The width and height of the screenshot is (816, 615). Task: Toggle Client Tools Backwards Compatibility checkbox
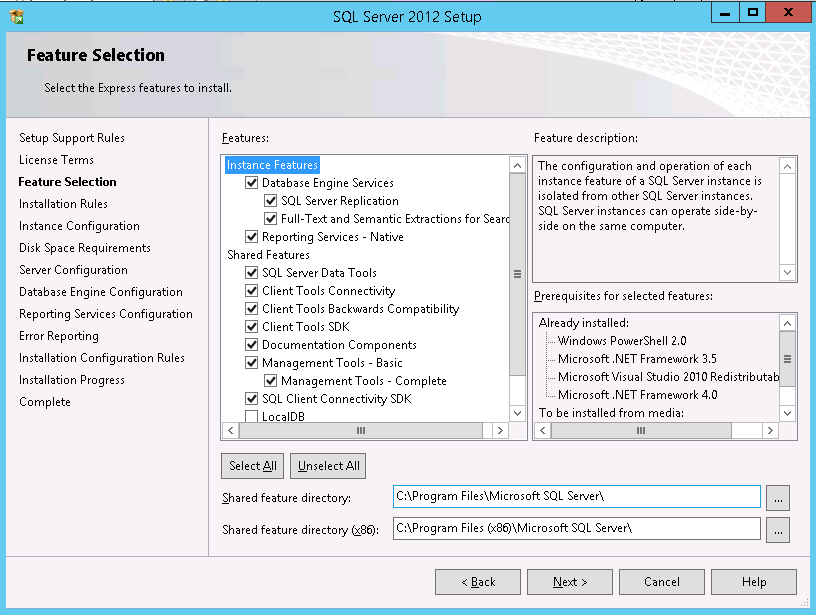point(251,309)
